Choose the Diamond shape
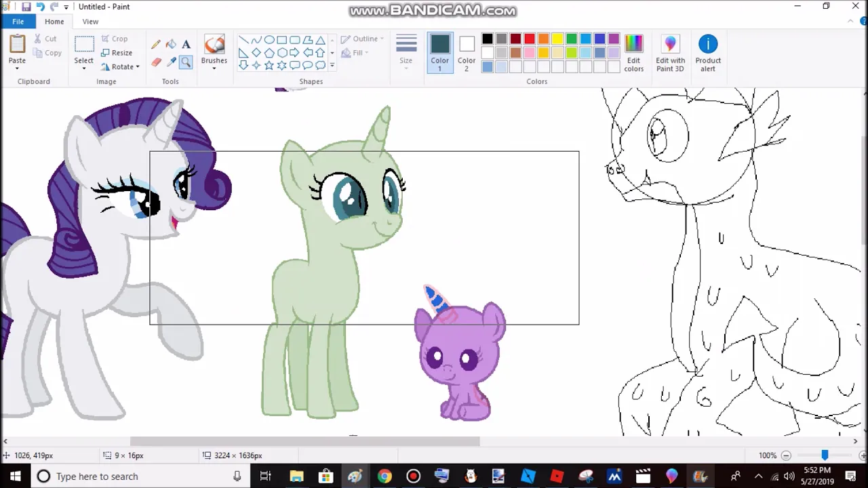Image resolution: width=868 pixels, height=488 pixels. 256,52
